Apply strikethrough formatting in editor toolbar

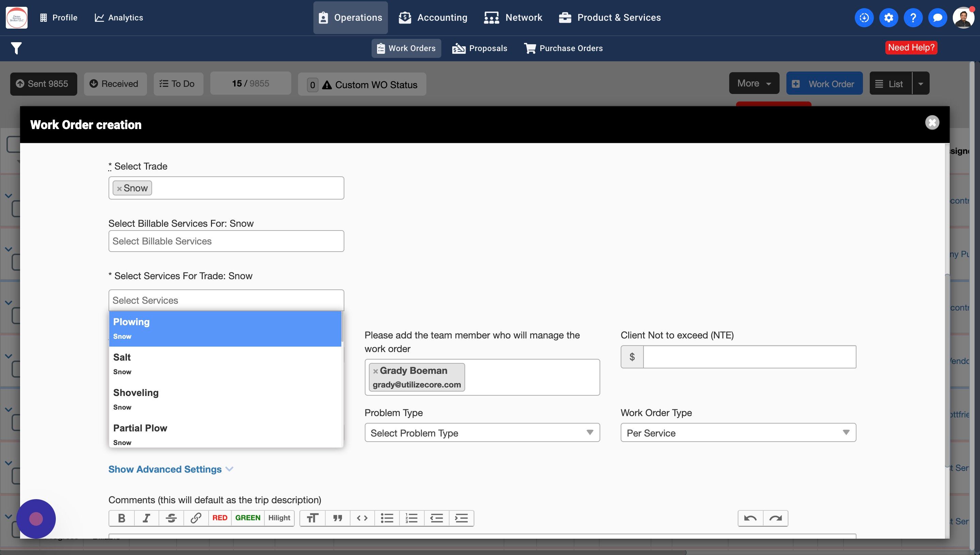pos(171,518)
